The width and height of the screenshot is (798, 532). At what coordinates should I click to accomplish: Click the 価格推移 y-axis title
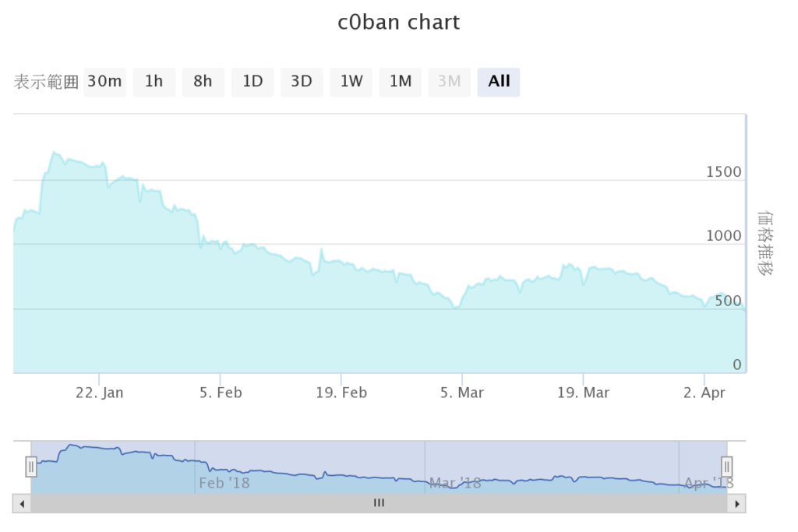pyautogui.click(x=764, y=243)
